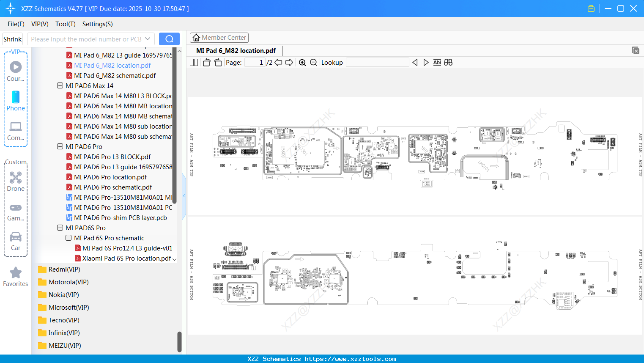Image resolution: width=644 pixels, height=363 pixels.
Task: Open the VIP(V) menu
Action: pyautogui.click(x=40, y=24)
